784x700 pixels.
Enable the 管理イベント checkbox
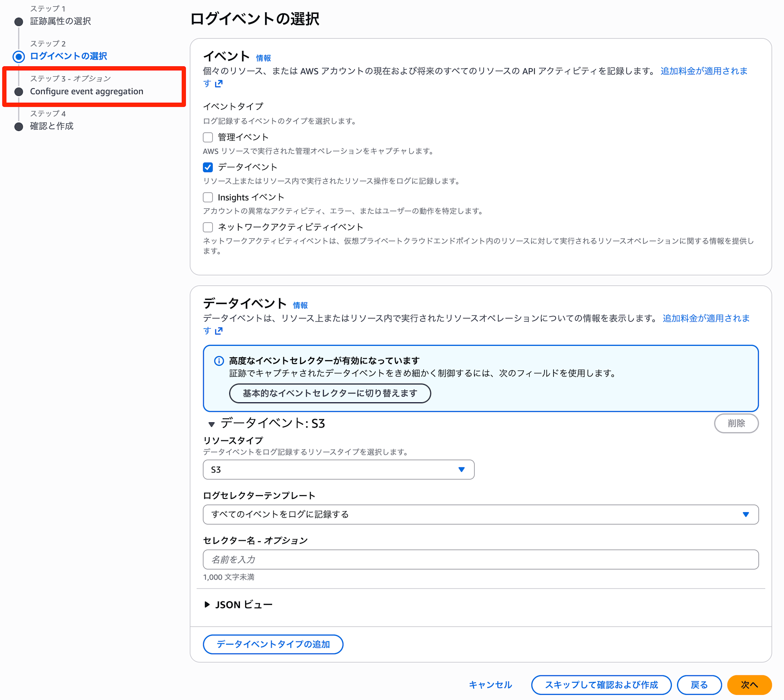click(x=207, y=137)
